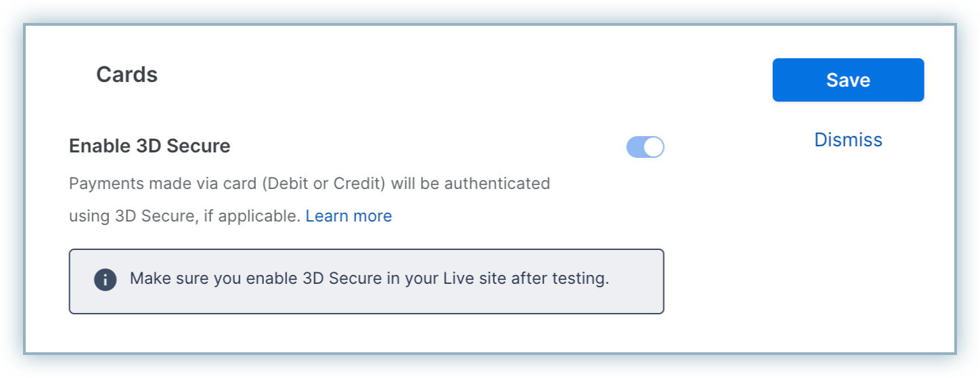The width and height of the screenshot is (980, 378).
Task: Open the Learn more link
Action: [x=349, y=216]
